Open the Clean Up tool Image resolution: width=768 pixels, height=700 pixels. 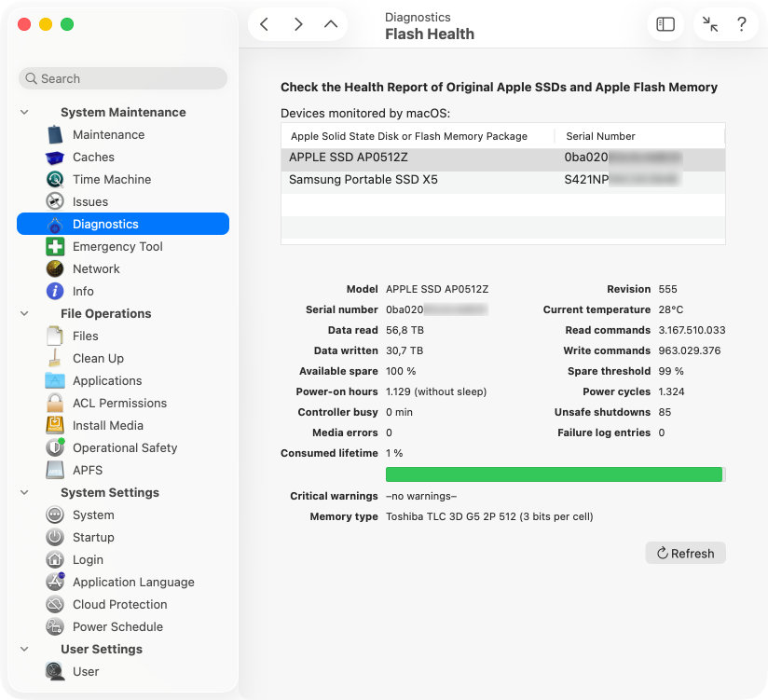[x=98, y=358]
